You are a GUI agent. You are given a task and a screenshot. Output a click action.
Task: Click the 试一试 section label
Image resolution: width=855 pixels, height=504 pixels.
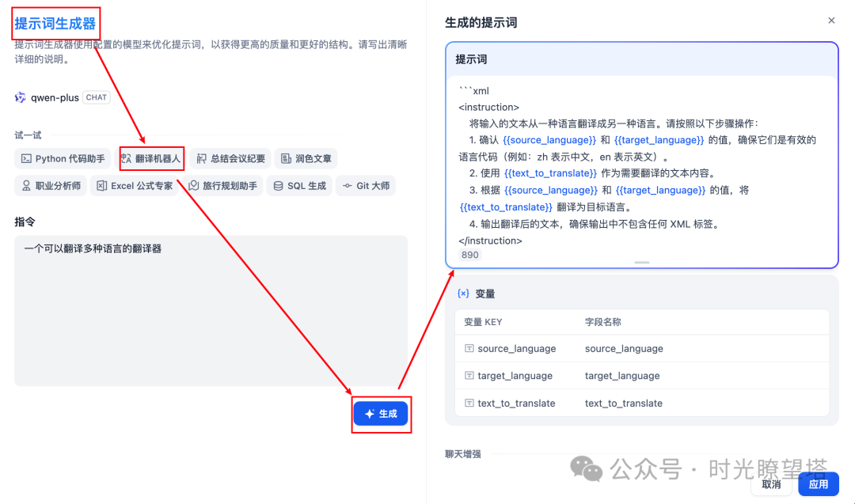point(28,135)
